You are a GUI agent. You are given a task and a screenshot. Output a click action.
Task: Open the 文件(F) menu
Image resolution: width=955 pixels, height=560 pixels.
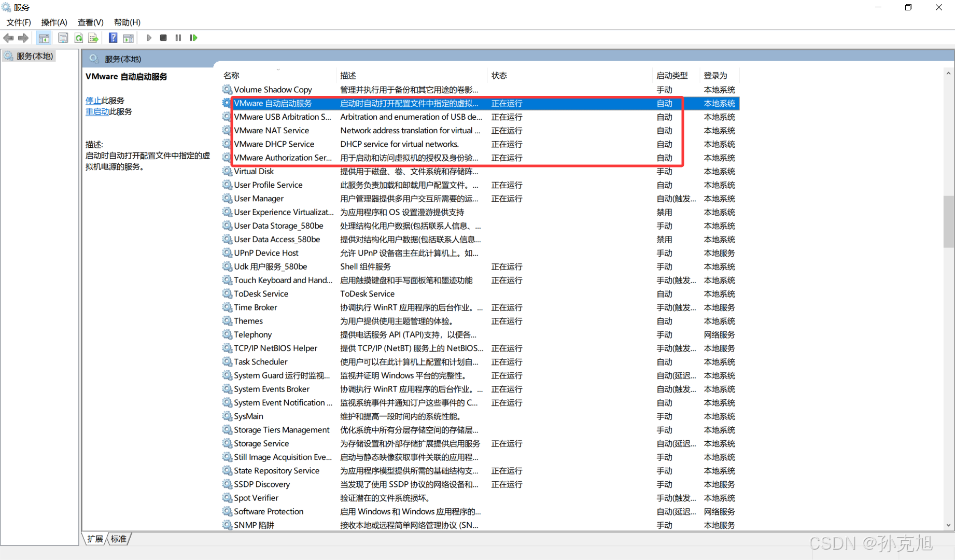tap(18, 22)
